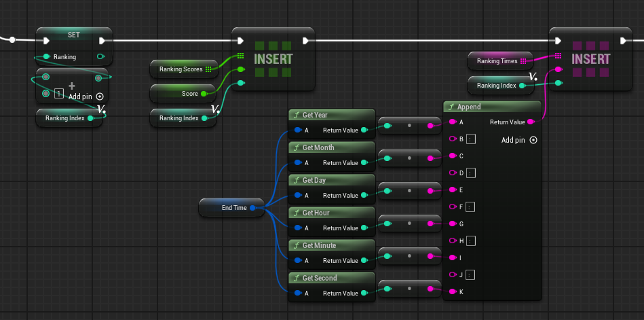Select the Append node header
The height and width of the screenshot is (320, 644).
pyautogui.click(x=492, y=107)
